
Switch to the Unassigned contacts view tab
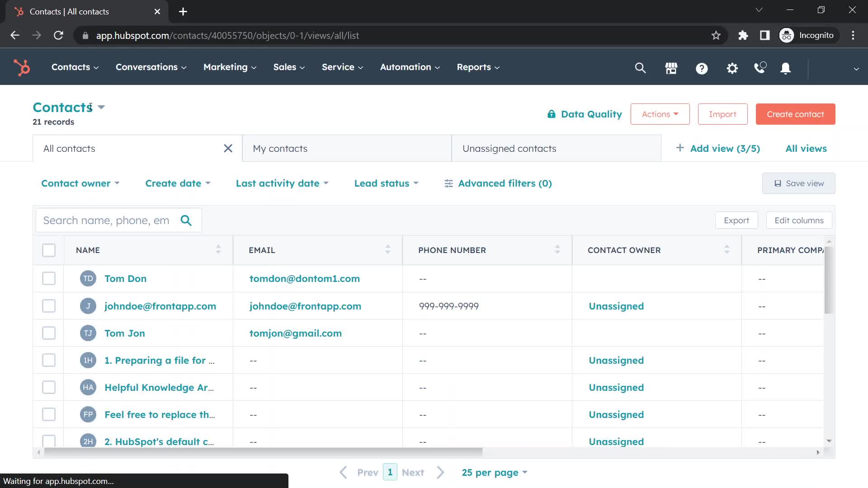(556, 148)
